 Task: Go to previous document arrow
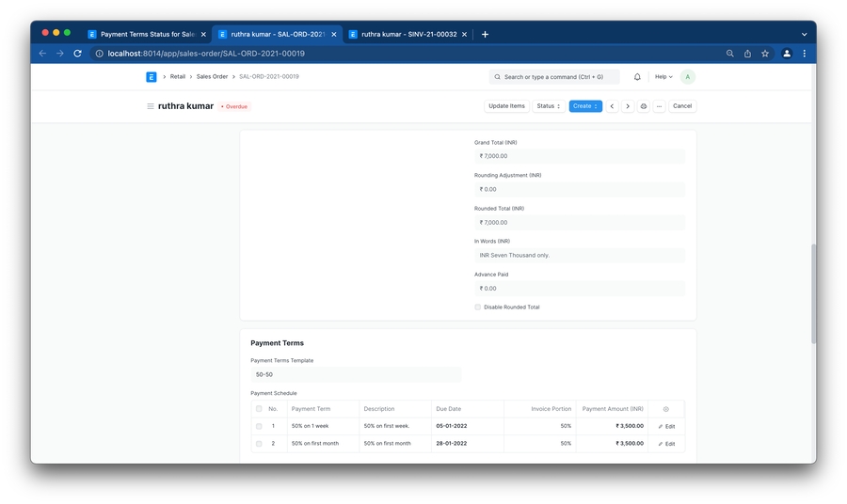pyautogui.click(x=612, y=106)
